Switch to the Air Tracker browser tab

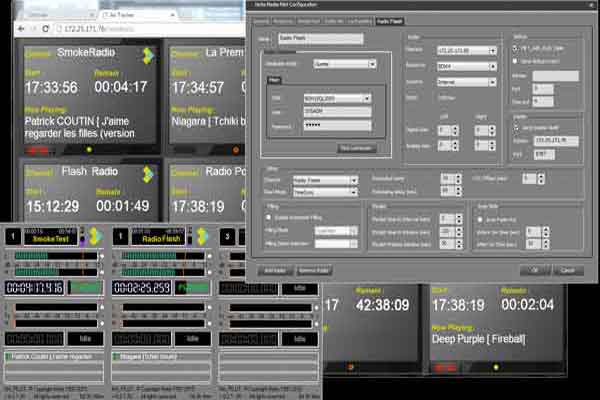coord(137,15)
